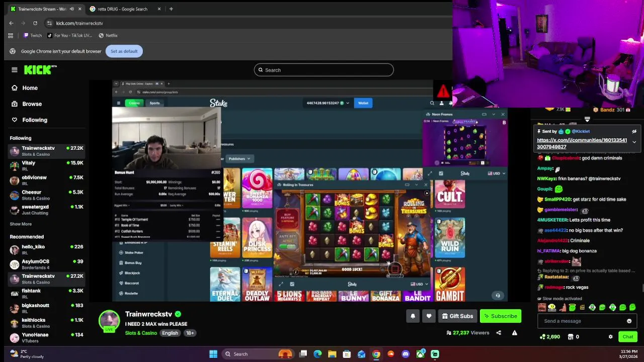The width and height of the screenshot is (644, 362).
Task: Open the weather widget showing Partly cloudy
Action: 27,354
